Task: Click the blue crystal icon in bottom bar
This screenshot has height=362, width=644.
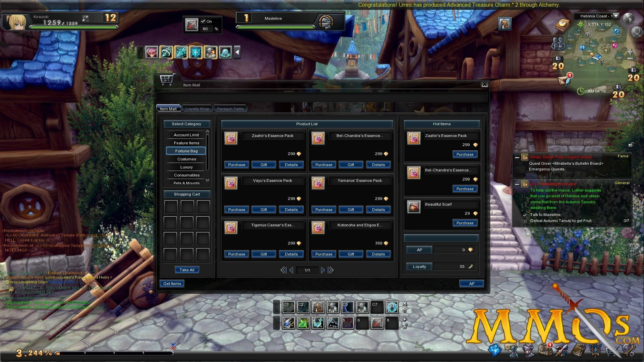Action: tap(495, 350)
